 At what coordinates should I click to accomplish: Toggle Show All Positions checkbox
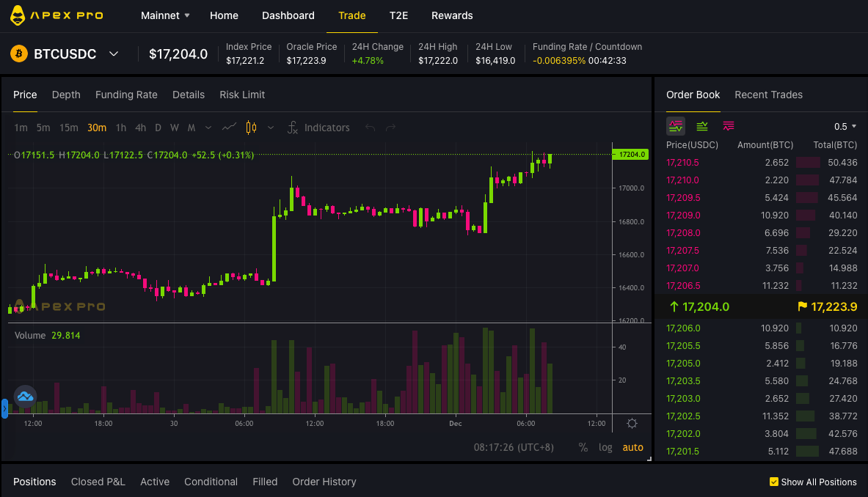point(774,482)
